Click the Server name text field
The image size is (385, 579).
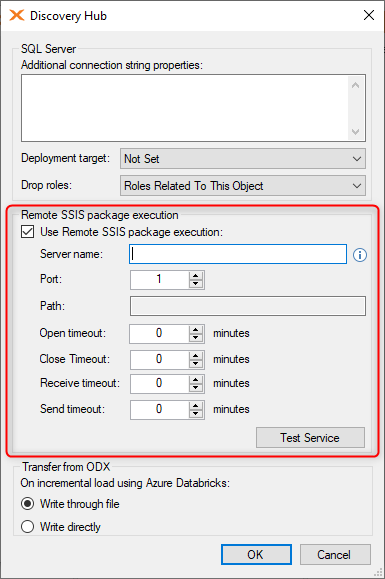(238, 254)
